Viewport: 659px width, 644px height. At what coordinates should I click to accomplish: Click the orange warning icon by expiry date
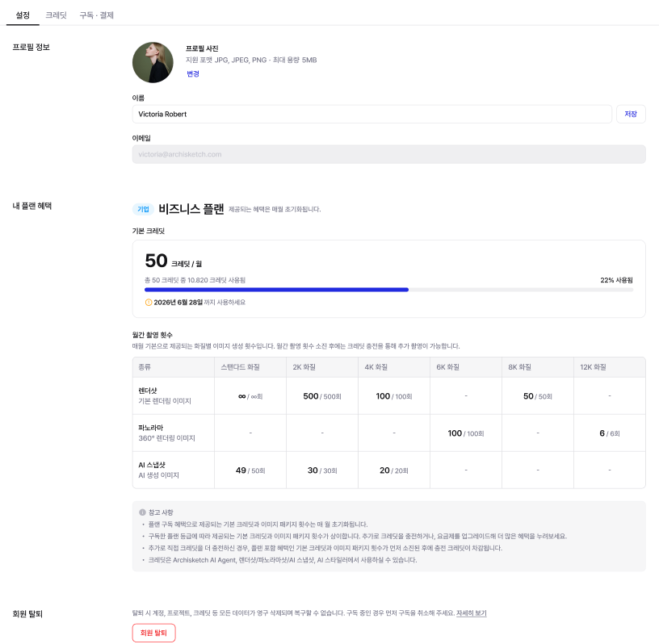pyautogui.click(x=149, y=302)
